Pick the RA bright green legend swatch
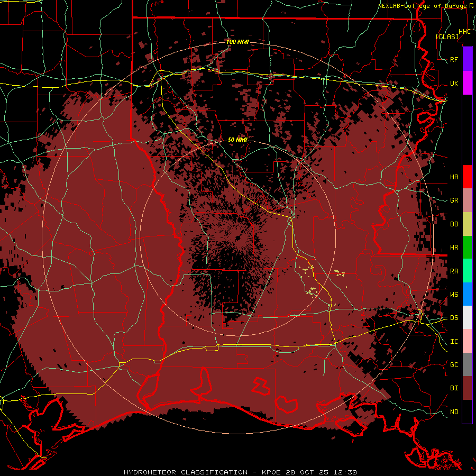Viewport: 476px width, 476px height. tap(467, 271)
